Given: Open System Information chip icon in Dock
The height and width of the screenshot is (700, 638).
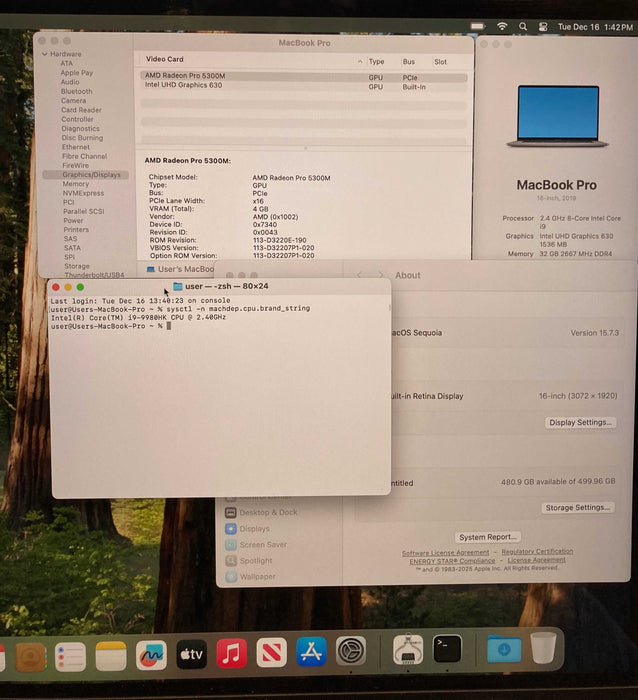Looking at the screenshot, I should pyautogui.click(x=408, y=650).
